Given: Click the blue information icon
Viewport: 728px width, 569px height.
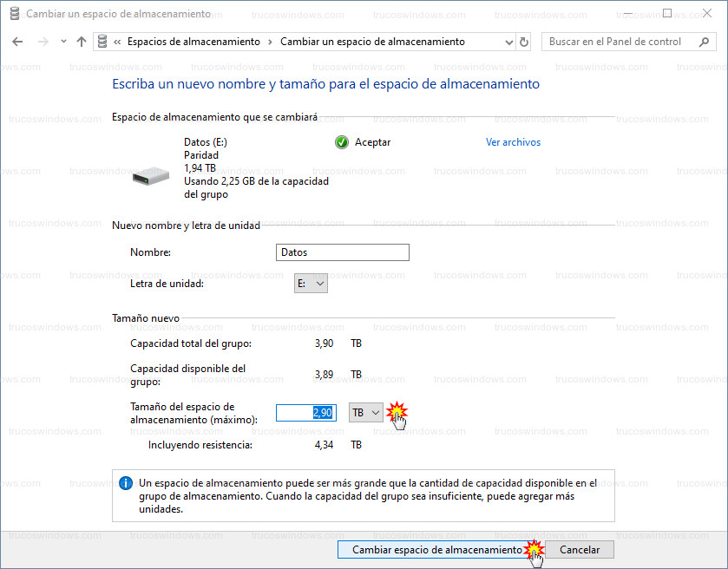Looking at the screenshot, I should click(126, 483).
